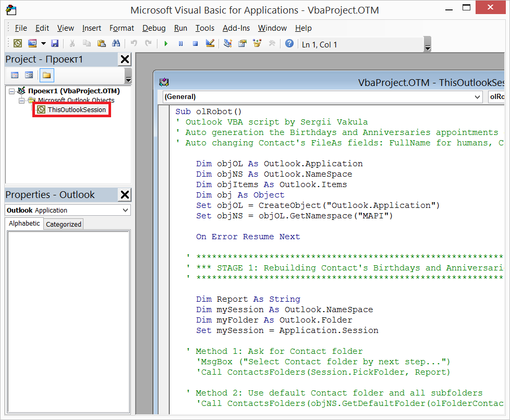
Task: Collapse Проект1 (VbaProject.OTM) tree node
Action: pos(11,91)
